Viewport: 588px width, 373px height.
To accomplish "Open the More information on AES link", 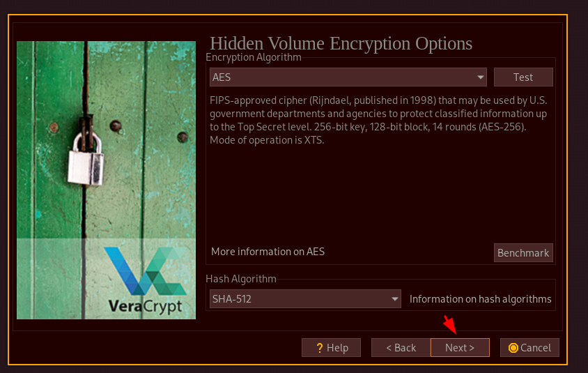I will pyautogui.click(x=268, y=252).
